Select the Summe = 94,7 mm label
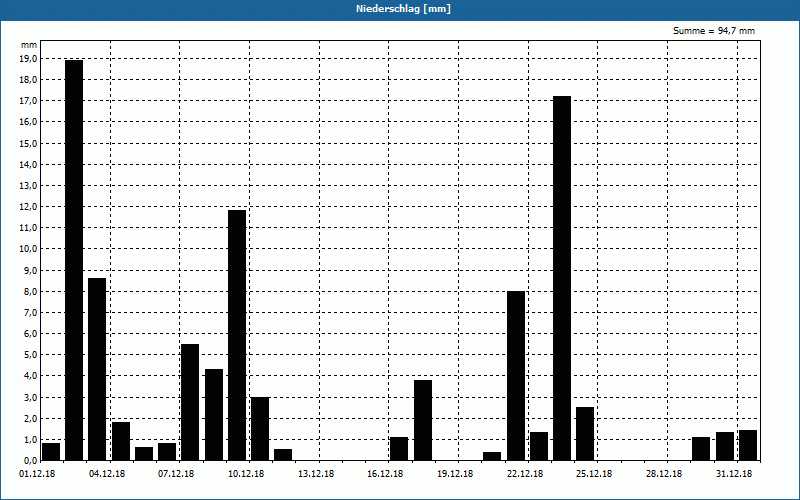The image size is (800, 500). (714, 31)
